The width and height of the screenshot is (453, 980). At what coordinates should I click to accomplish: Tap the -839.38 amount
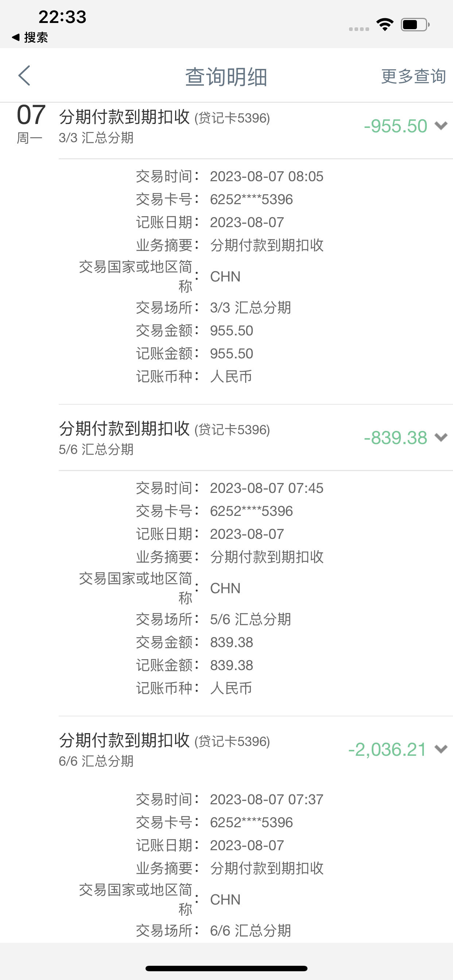point(395,437)
